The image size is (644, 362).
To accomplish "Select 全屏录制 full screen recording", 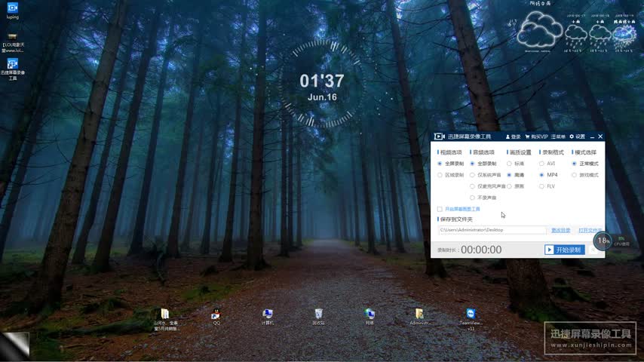I will 451,164.
